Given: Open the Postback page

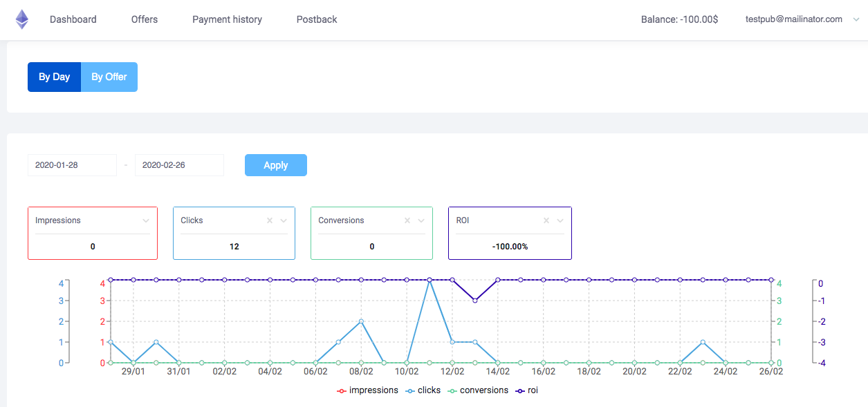Looking at the screenshot, I should 317,19.
